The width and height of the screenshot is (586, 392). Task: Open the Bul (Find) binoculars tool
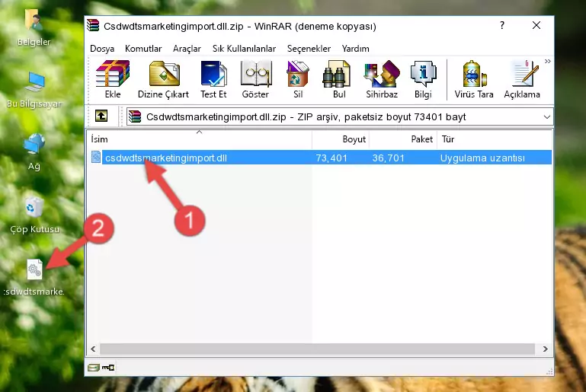click(x=339, y=79)
